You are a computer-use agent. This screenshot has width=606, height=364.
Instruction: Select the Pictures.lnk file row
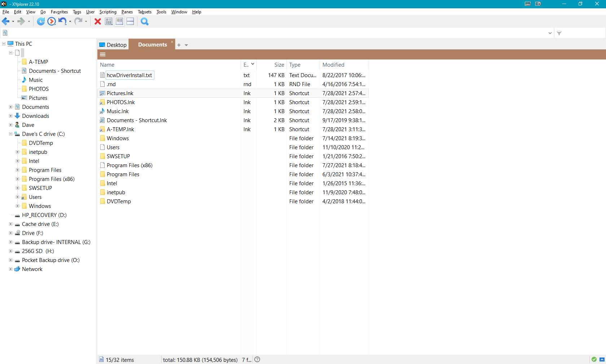233,93
